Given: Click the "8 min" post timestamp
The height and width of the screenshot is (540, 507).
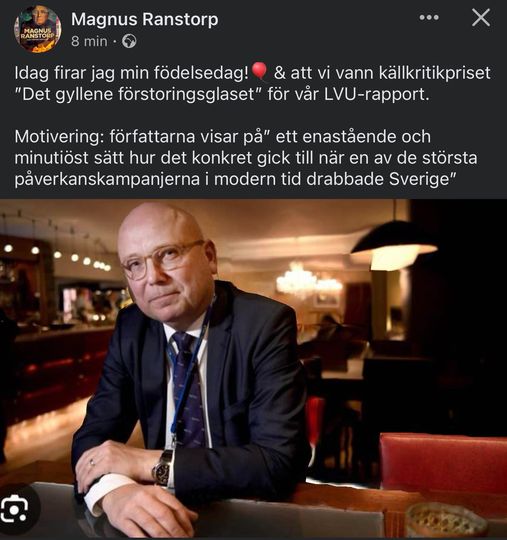Looking at the screenshot, I should coord(89,41).
